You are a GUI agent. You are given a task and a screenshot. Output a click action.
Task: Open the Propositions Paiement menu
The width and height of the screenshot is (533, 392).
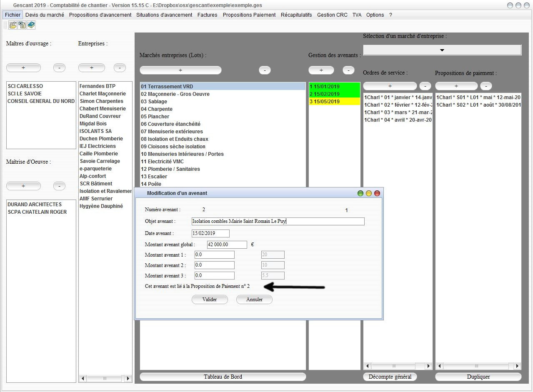[x=249, y=15]
